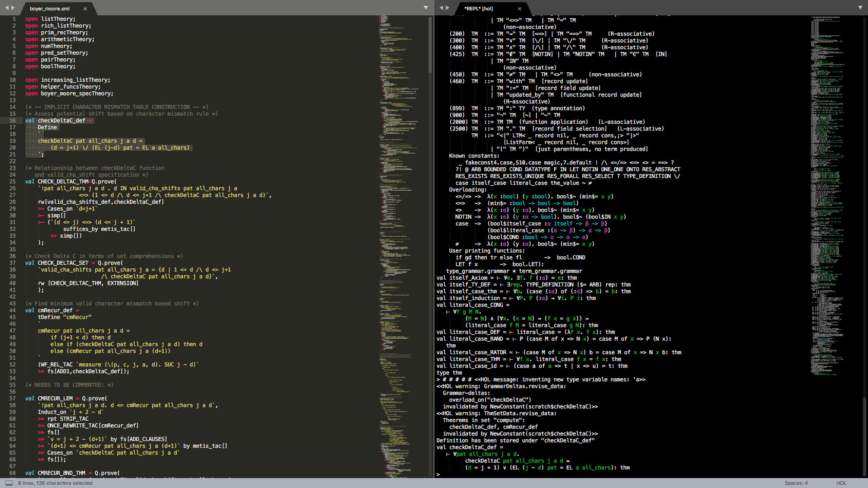
Task: Open REPL pane tab list dropdown
Action: coord(860,8)
